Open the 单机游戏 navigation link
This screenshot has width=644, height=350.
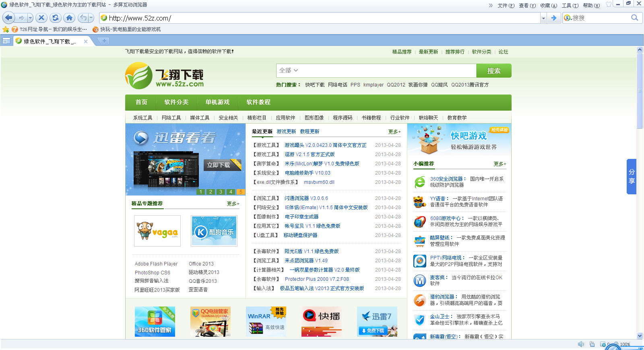pyautogui.click(x=217, y=102)
